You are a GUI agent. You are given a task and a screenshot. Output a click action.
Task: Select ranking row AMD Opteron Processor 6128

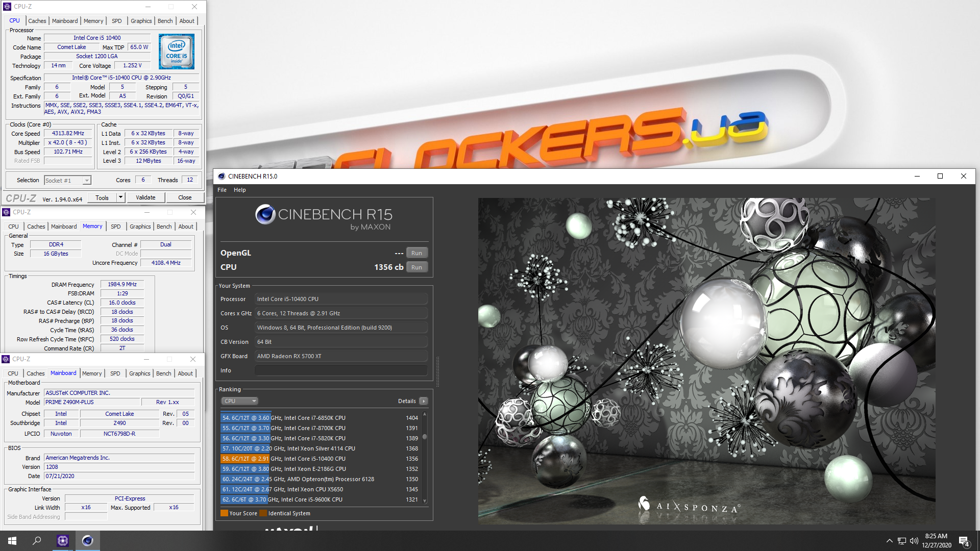[x=320, y=479]
